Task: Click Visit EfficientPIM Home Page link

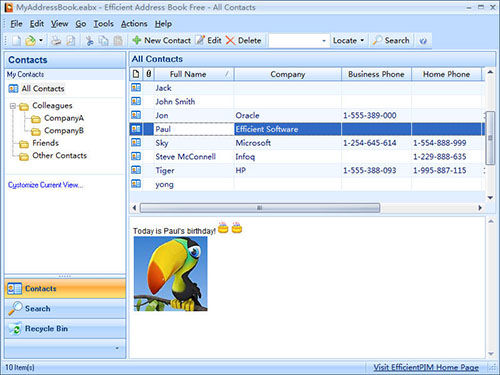Action: click(426, 367)
